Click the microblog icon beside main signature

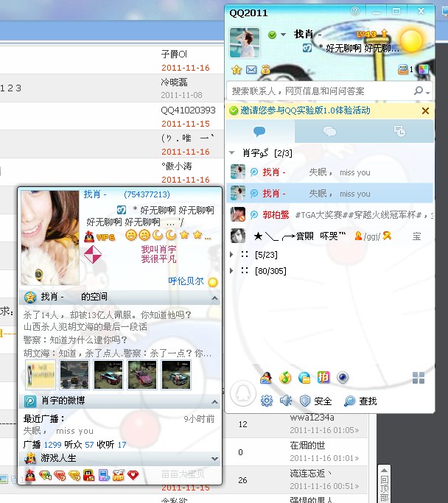tap(307, 48)
